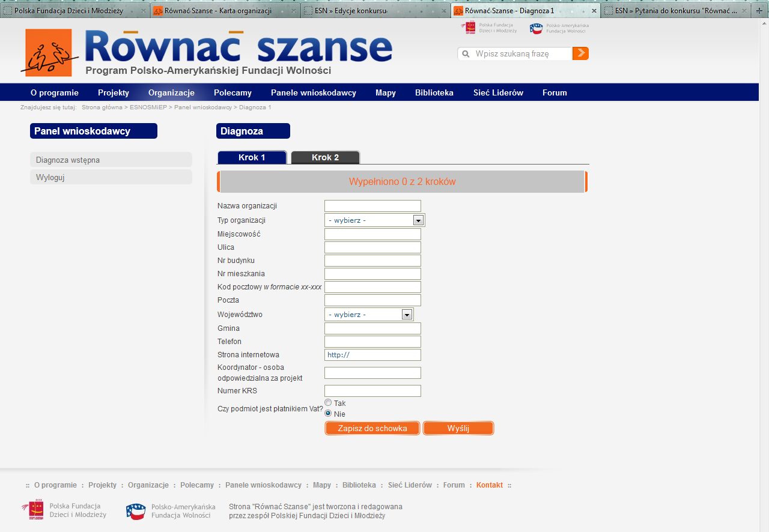Open Panele wnioskodawcy in main menu
769x532 pixels.
point(314,92)
